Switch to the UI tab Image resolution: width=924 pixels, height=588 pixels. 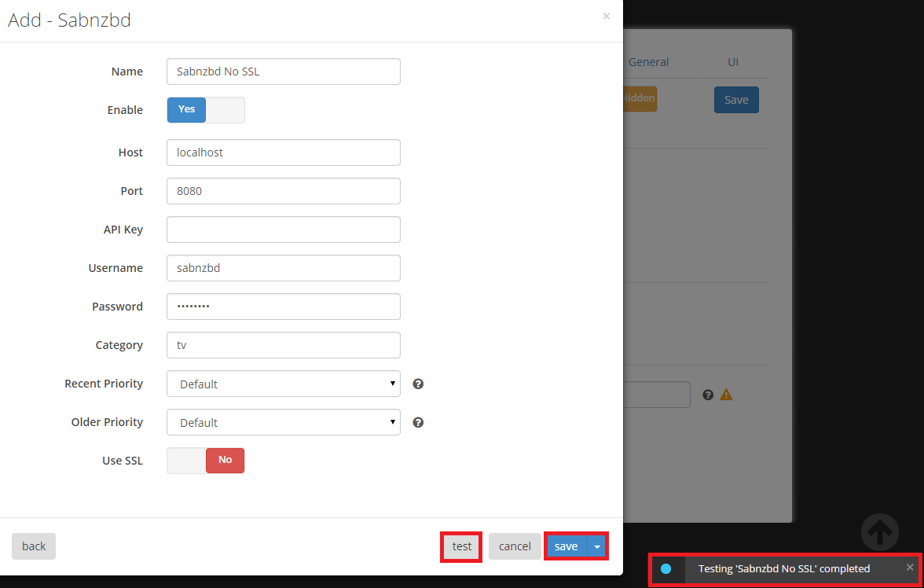point(733,62)
